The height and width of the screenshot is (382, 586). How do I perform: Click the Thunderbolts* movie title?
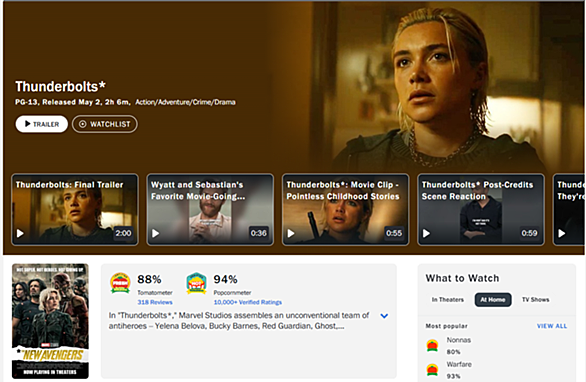pos(60,87)
